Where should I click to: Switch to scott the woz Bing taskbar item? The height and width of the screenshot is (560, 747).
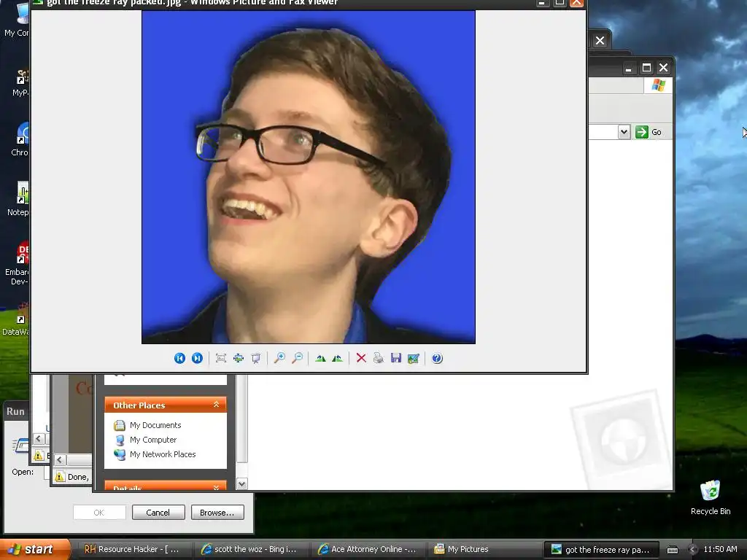point(249,549)
